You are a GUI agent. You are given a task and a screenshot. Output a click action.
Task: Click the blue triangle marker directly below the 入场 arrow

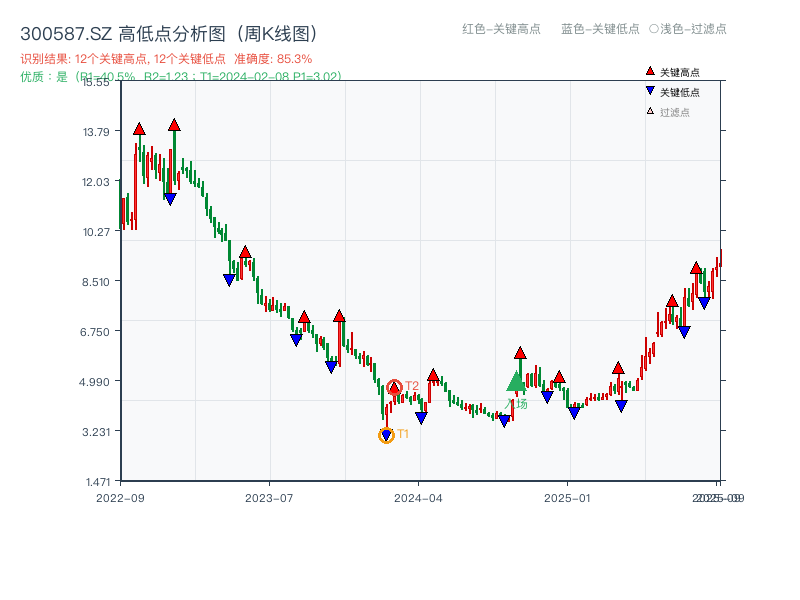click(504, 420)
